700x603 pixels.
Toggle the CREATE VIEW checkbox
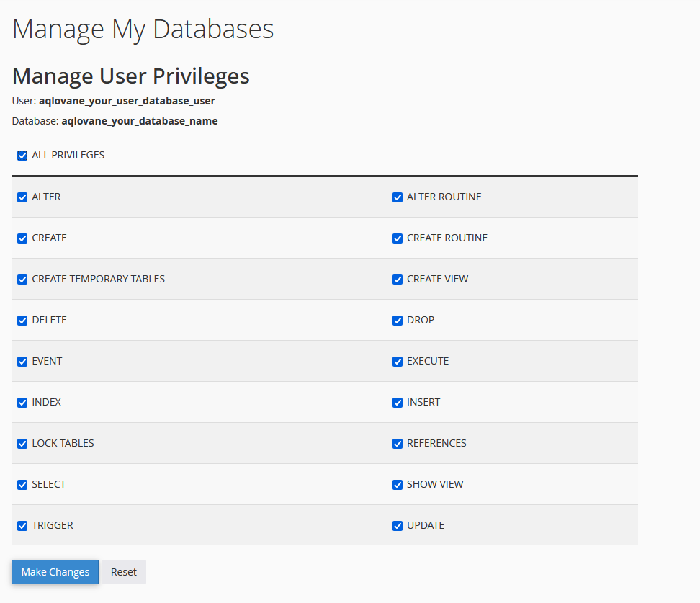398,280
